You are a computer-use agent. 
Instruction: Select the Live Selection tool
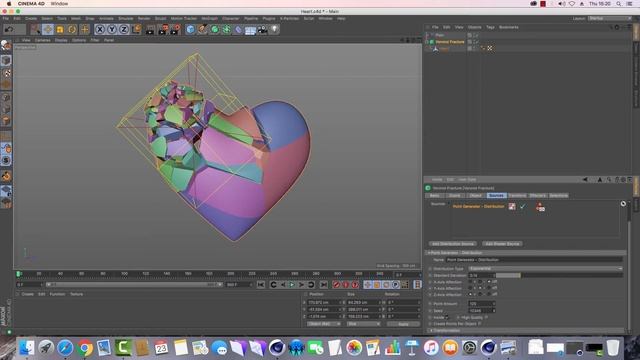(x=36, y=29)
